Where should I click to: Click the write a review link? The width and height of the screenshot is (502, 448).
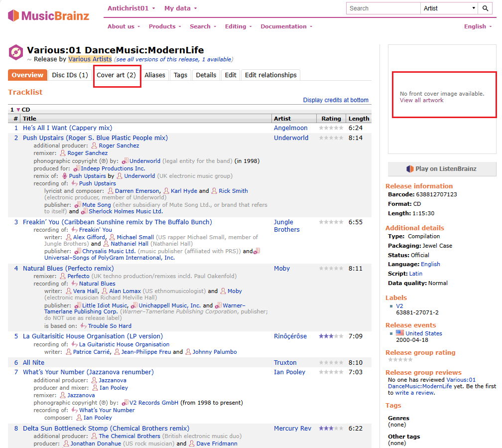[x=414, y=393]
